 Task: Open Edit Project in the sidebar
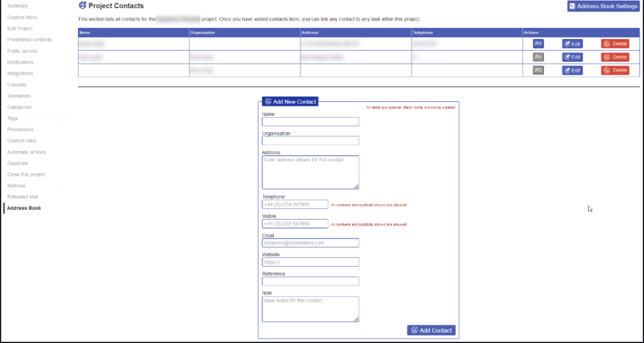[x=19, y=28]
